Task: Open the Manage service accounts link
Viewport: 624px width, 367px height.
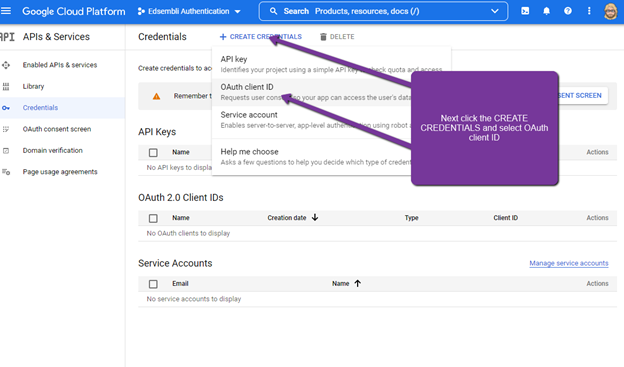Action: (x=569, y=263)
